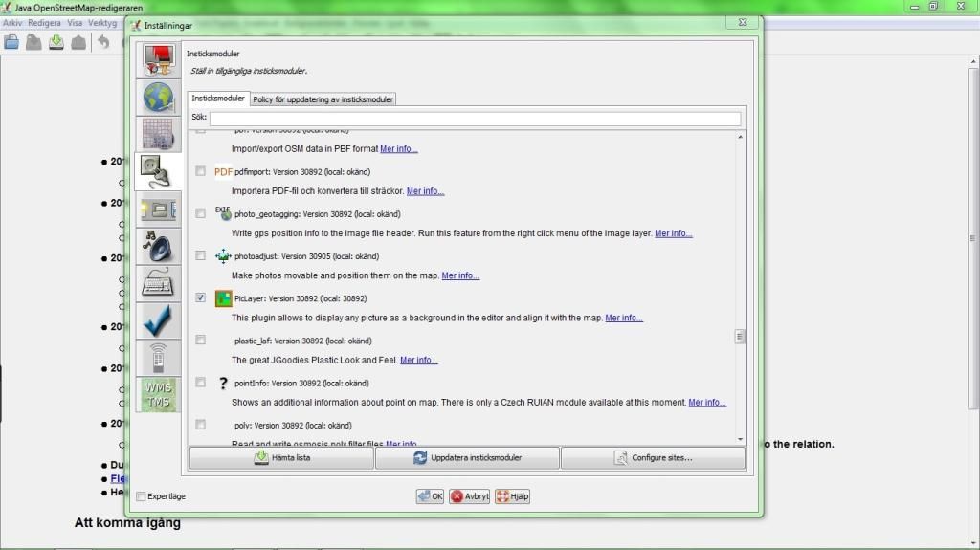Image resolution: width=980 pixels, height=550 pixels.
Task: Open the Arkiv menu
Action: coord(11,23)
